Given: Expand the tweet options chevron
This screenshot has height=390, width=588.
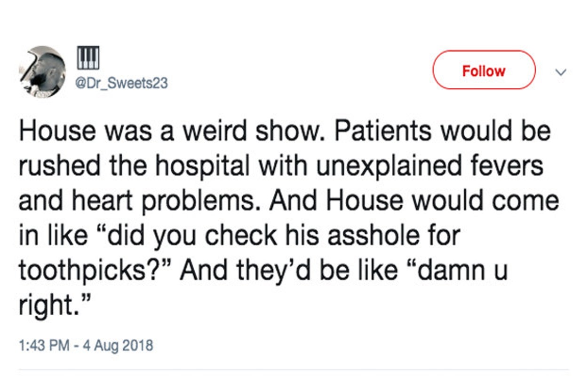Looking at the screenshot, I should coord(560,72).
